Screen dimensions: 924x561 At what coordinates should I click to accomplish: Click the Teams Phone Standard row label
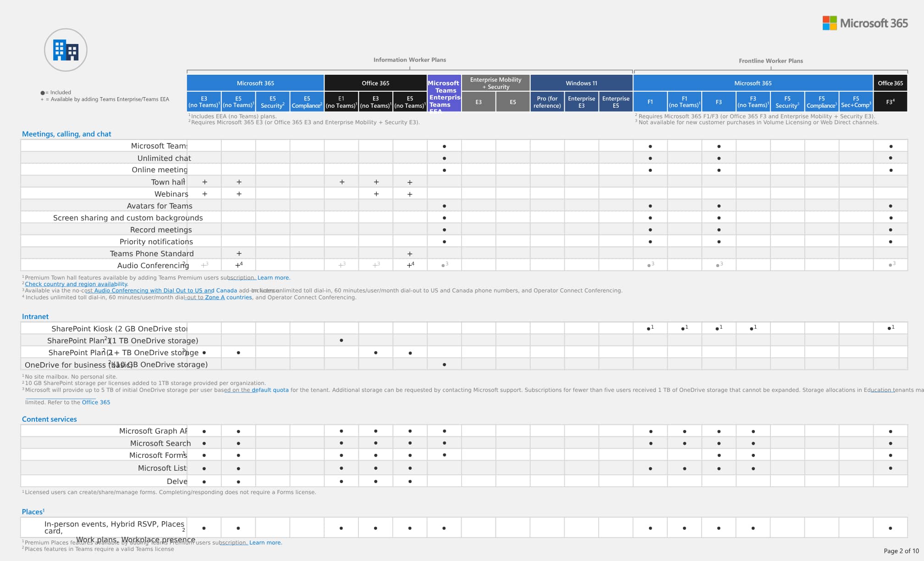[x=152, y=253]
